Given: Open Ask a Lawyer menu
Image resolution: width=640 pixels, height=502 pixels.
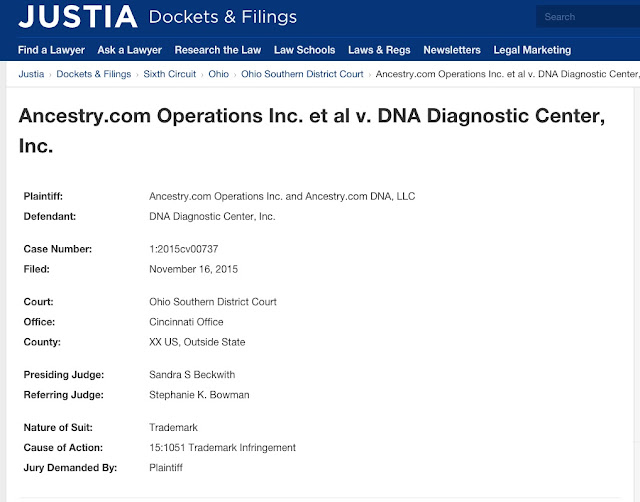Looking at the screenshot, I should tap(130, 50).
